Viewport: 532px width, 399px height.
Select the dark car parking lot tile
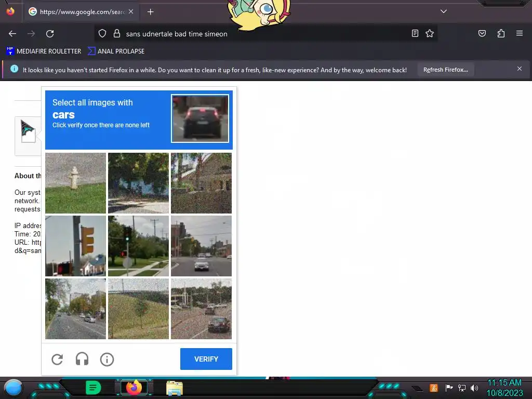click(x=201, y=309)
